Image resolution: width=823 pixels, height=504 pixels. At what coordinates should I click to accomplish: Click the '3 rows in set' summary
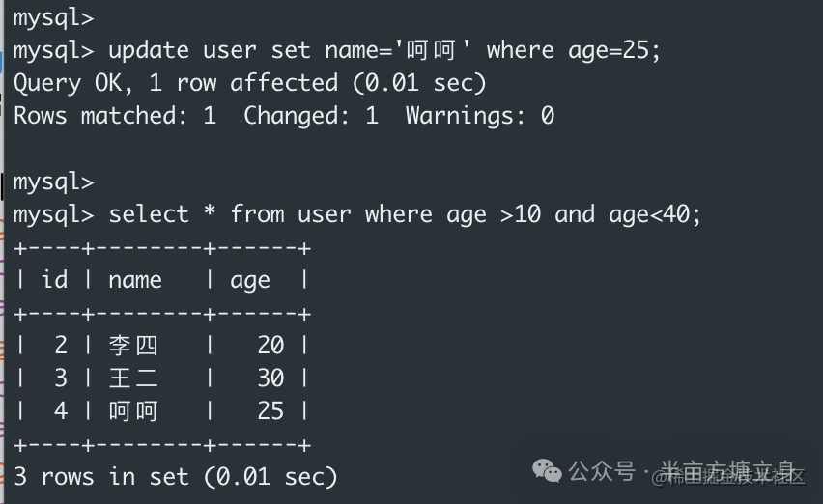click(x=175, y=476)
